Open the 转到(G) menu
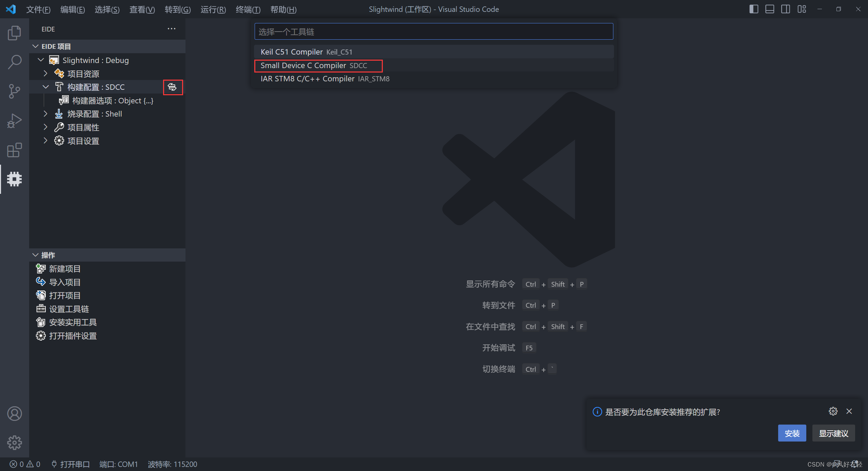 pos(178,9)
